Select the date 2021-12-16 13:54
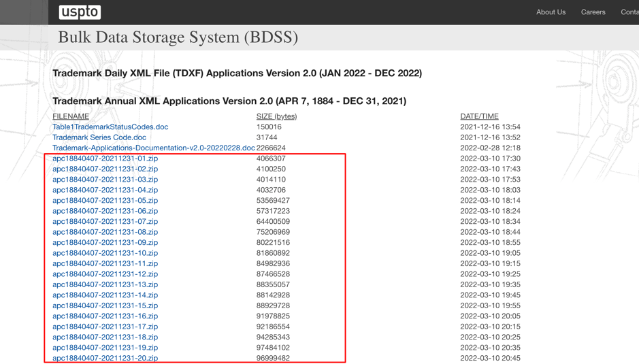 click(x=490, y=127)
